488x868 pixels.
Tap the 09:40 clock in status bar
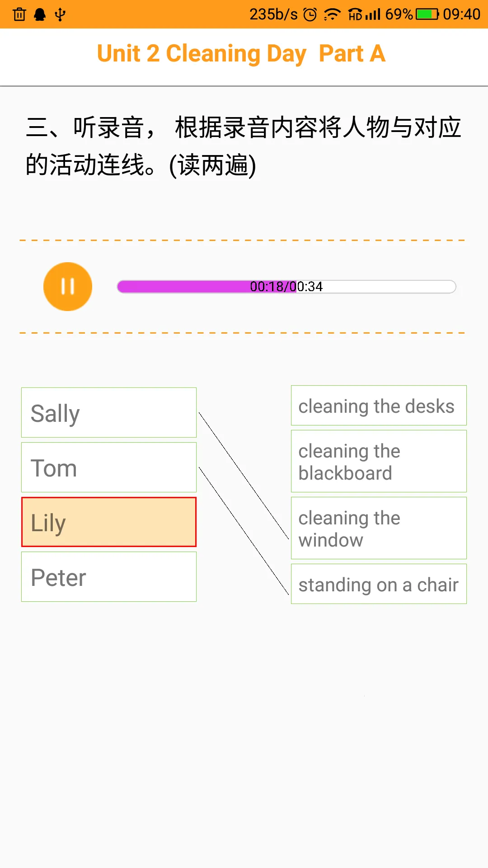coord(461,14)
